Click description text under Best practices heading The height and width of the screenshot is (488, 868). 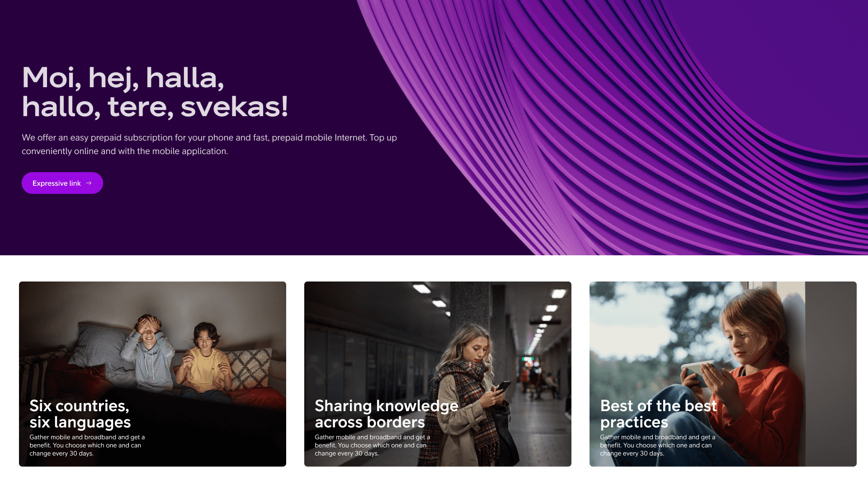point(657,445)
